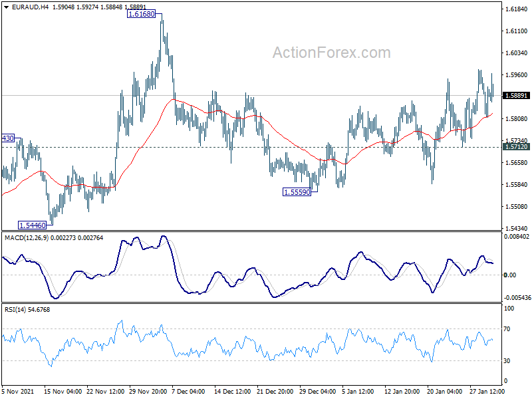Select the 27 Jan 12:00 time label
This screenshot has height=399, width=532.
tap(487, 391)
